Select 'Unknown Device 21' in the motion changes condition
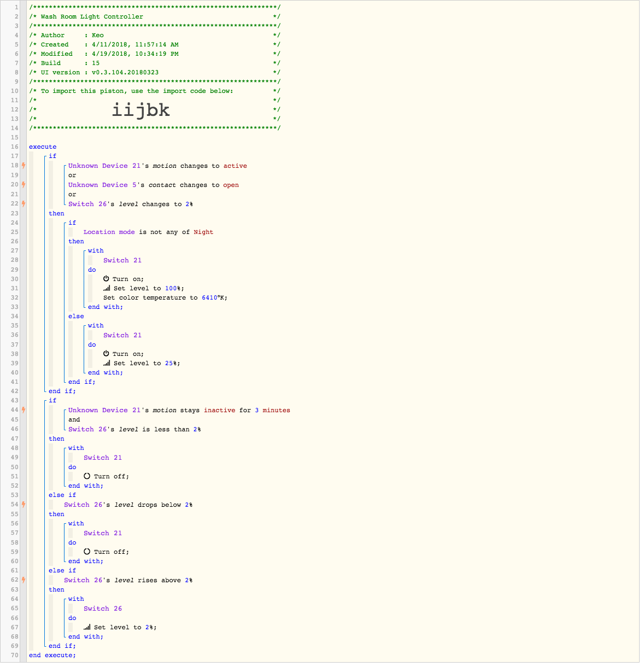 point(105,166)
